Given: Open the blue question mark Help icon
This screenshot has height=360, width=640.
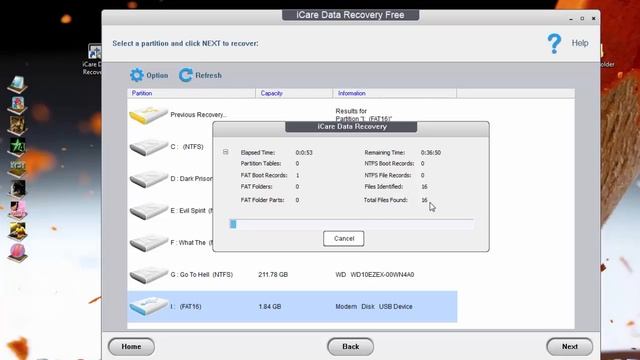Looking at the screenshot, I should point(554,44).
